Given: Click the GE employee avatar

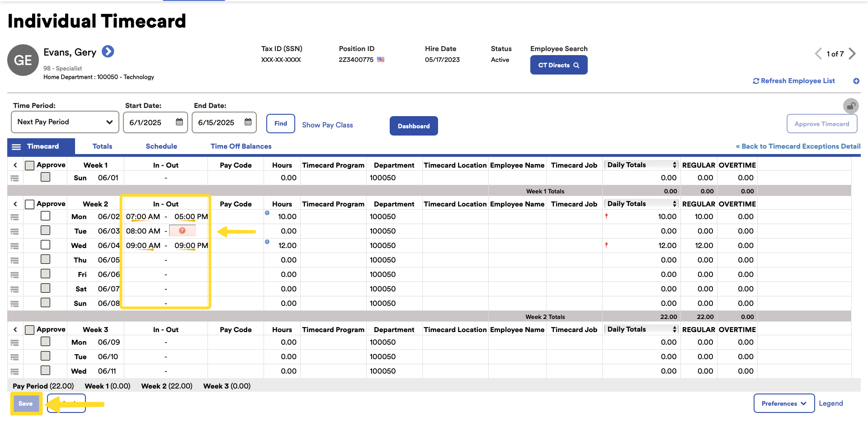Looking at the screenshot, I should tap(23, 60).
